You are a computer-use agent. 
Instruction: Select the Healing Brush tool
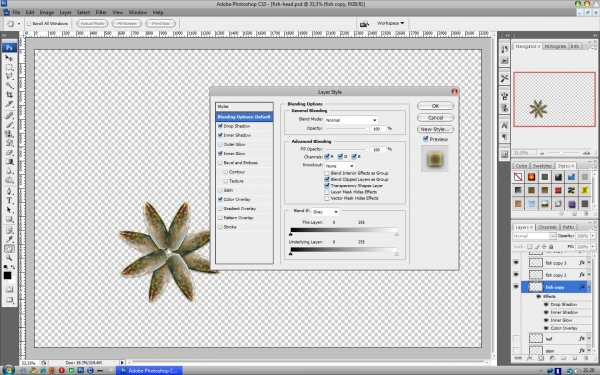pyautogui.click(x=9, y=115)
